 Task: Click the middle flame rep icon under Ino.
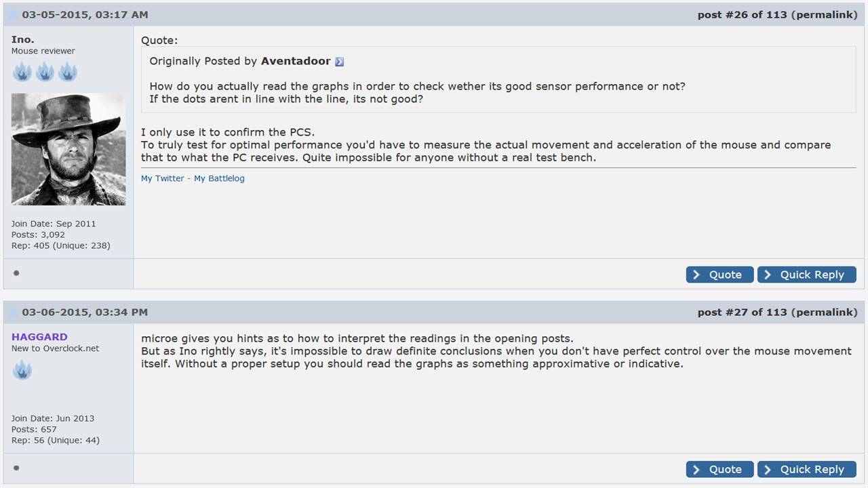click(45, 71)
